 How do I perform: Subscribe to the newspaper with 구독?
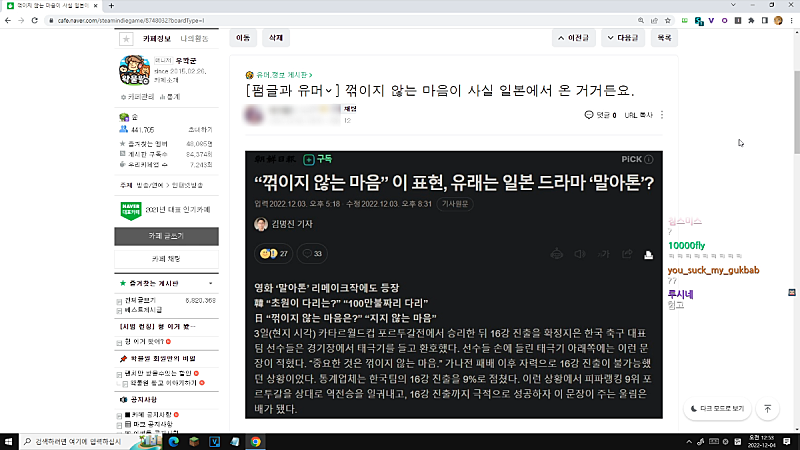click(317, 159)
